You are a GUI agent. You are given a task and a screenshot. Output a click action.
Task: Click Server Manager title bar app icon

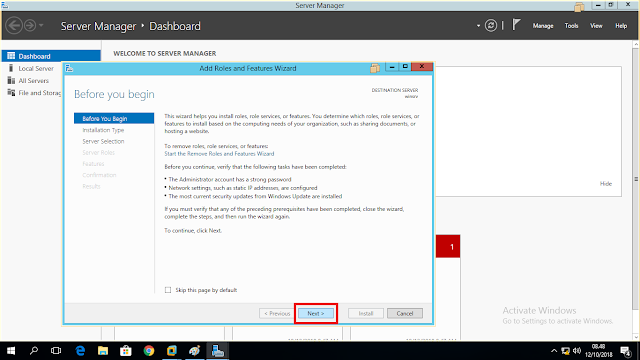[5, 5]
